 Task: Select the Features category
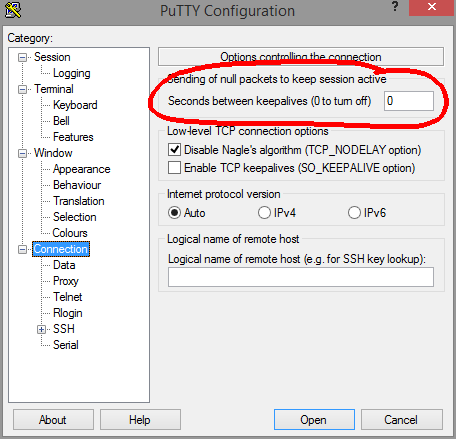73,137
